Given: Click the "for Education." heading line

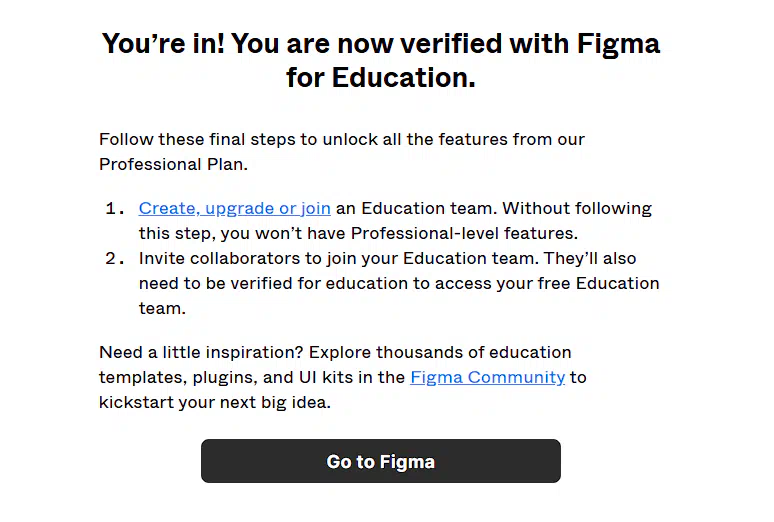Looking at the screenshot, I should pos(381,78).
